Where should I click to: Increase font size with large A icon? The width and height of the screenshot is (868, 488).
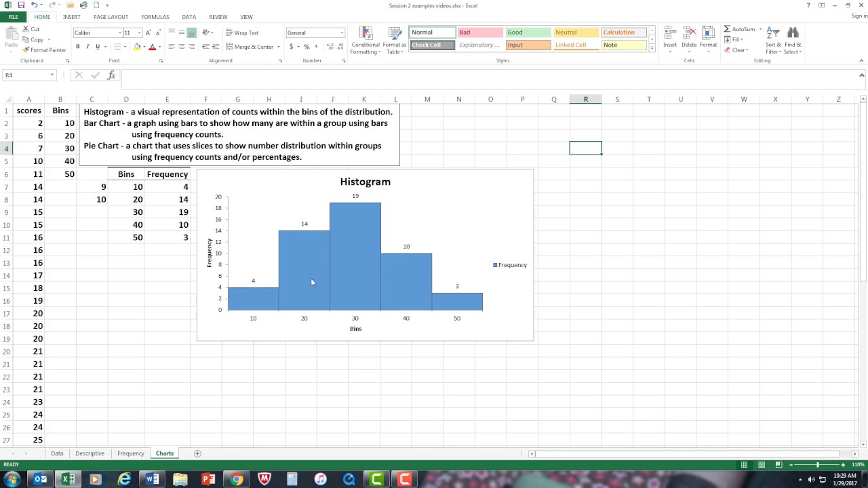tap(148, 33)
